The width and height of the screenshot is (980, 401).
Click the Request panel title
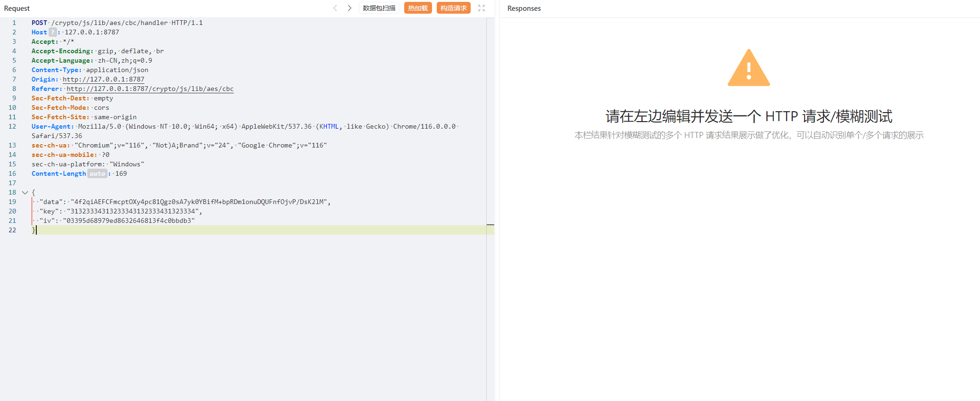tap(17, 8)
